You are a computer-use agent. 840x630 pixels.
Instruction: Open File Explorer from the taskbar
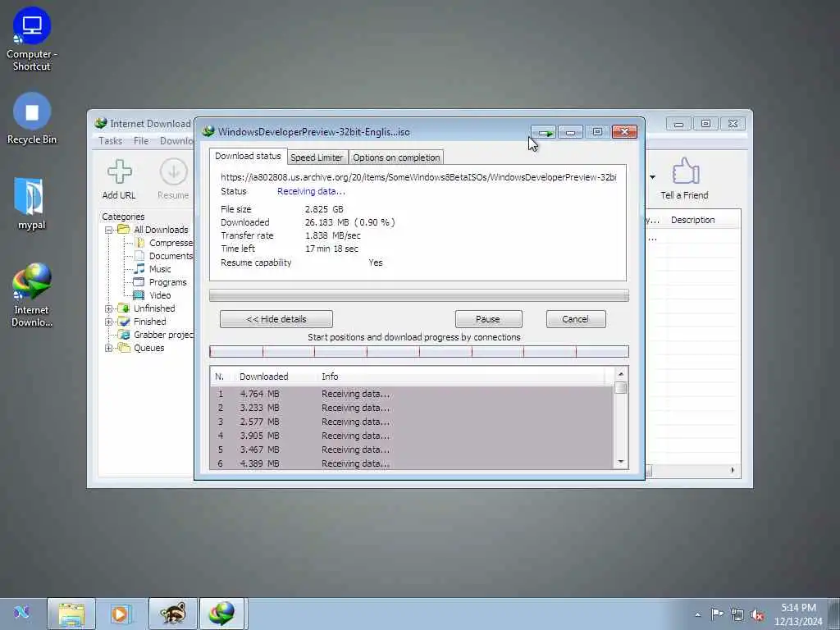point(71,614)
